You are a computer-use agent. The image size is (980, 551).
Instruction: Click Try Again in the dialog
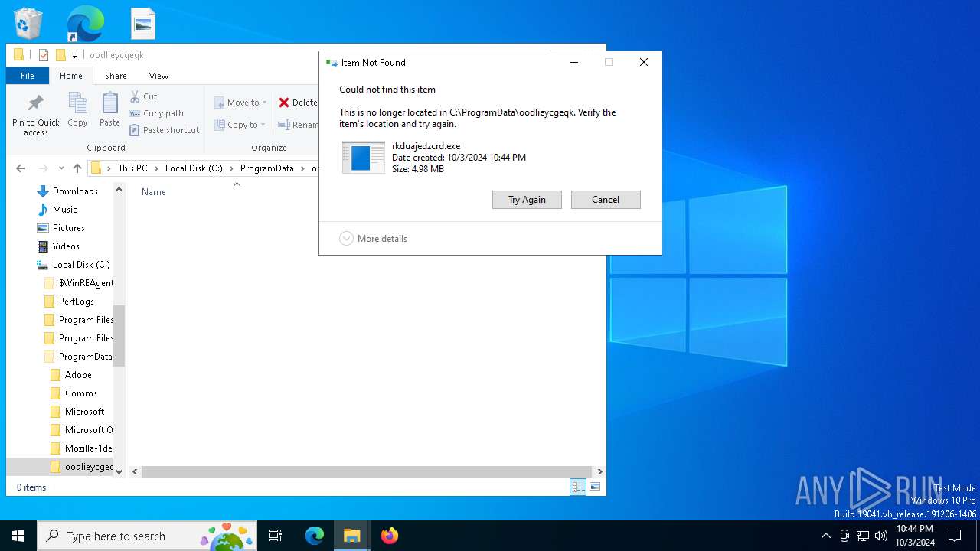[527, 200]
